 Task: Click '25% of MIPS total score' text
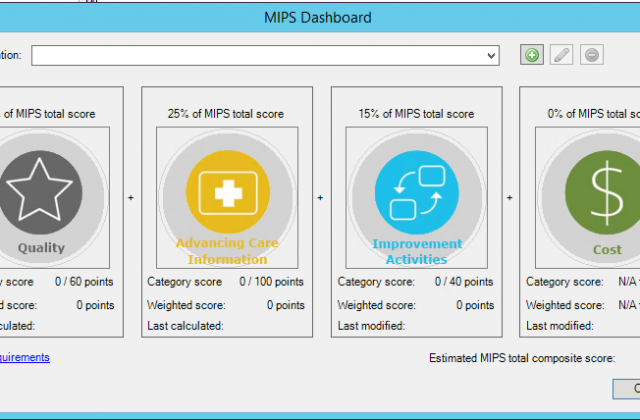coord(225,114)
